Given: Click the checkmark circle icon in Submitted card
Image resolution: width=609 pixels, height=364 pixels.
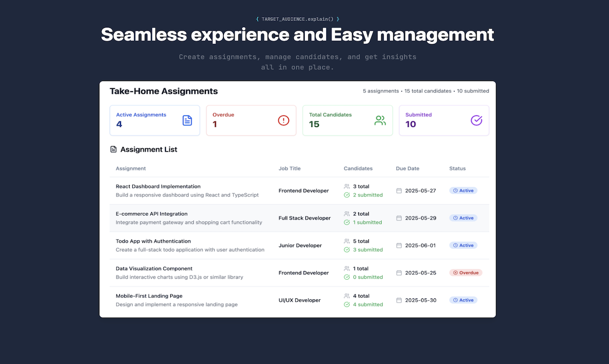Looking at the screenshot, I should point(476,120).
